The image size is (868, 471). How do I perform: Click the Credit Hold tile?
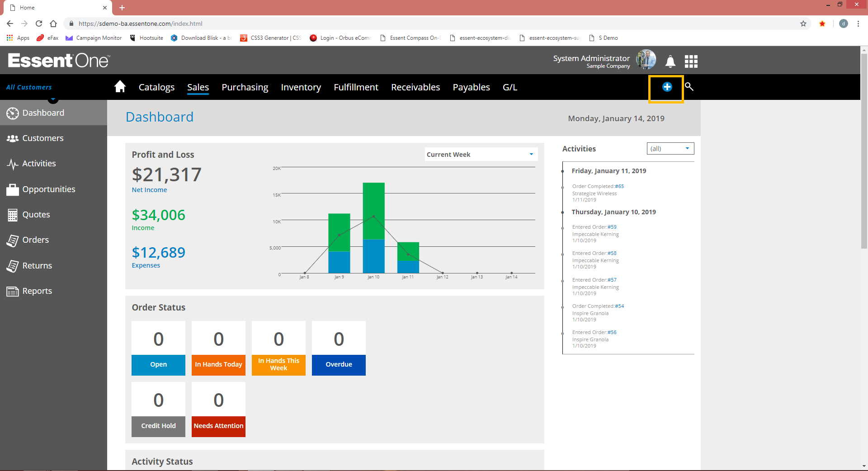coord(158,410)
